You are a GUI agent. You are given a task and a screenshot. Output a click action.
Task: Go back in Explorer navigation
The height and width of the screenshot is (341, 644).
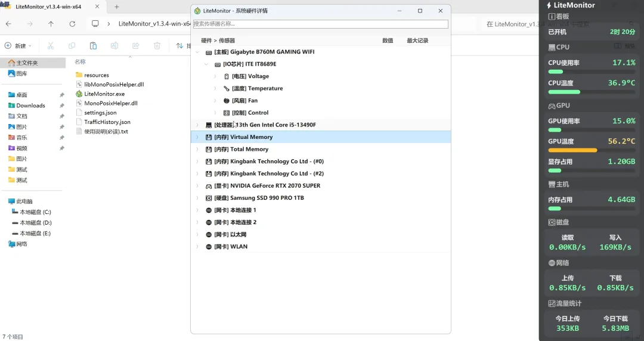[x=8, y=24]
